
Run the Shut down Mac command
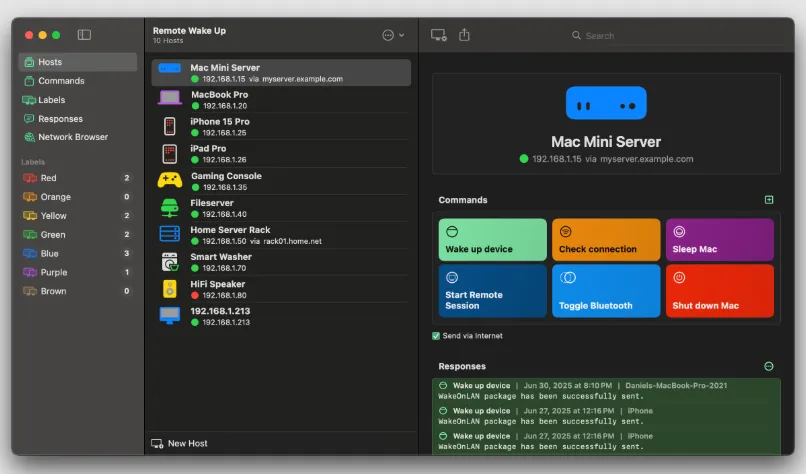(720, 291)
